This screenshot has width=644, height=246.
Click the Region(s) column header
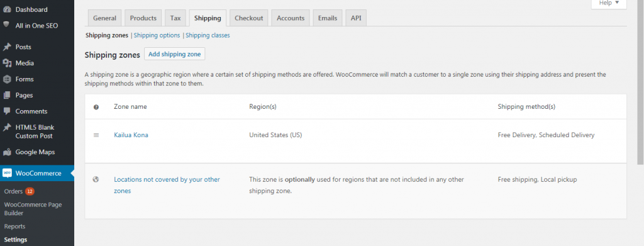[x=263, y=107]
